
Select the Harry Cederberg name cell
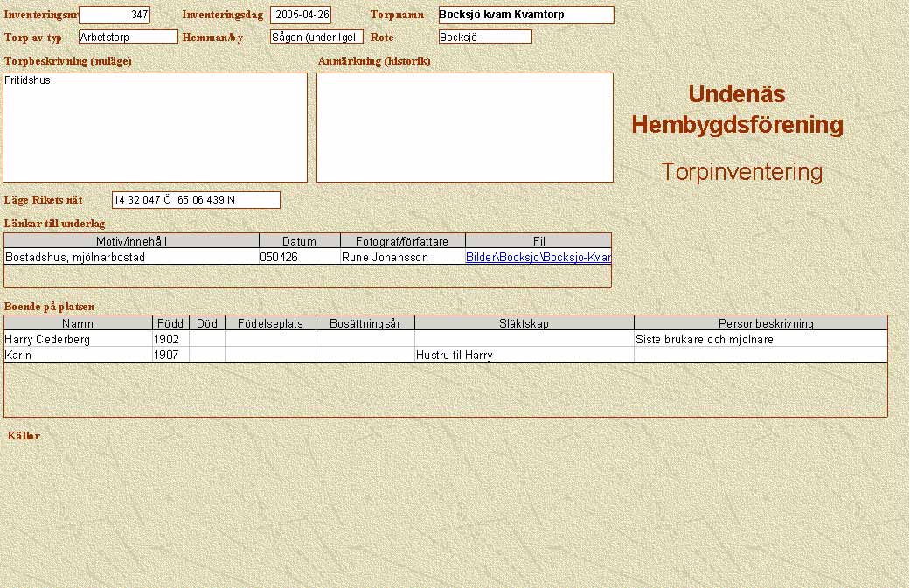[x=79, y=339]
